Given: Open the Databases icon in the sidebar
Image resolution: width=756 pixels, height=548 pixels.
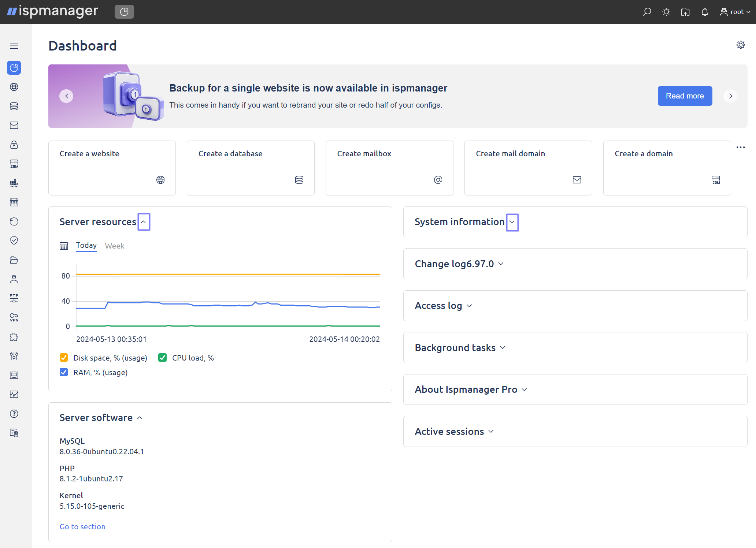Looking at the screenshot, I should 14,106.
